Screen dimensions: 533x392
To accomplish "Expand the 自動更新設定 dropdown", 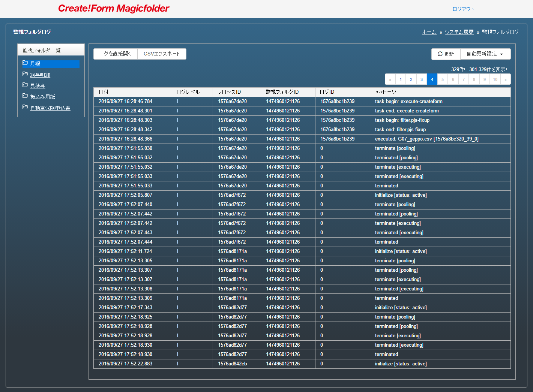I will coord(485,54).
